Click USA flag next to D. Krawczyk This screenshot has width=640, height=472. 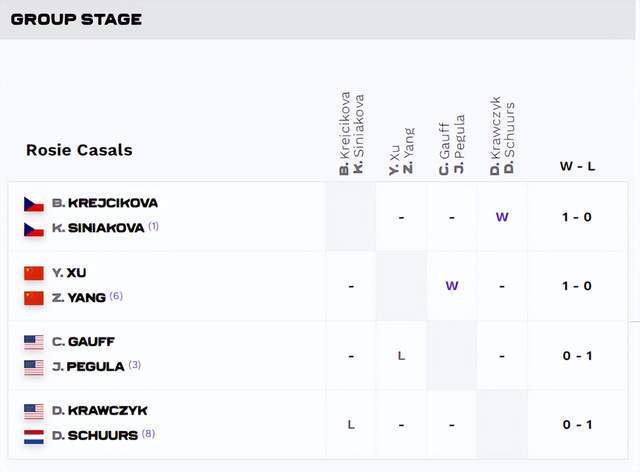(34, 411)
